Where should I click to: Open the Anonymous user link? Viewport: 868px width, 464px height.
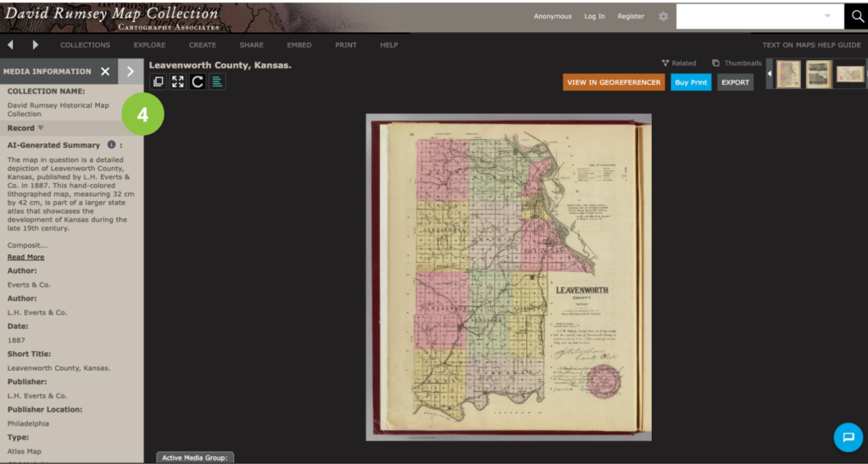click(x=553, y=17)
